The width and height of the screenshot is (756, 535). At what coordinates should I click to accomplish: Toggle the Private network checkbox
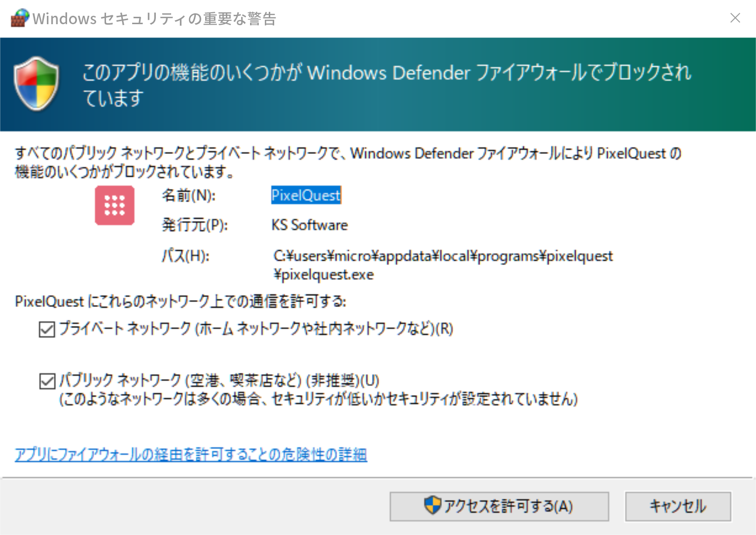47,329
